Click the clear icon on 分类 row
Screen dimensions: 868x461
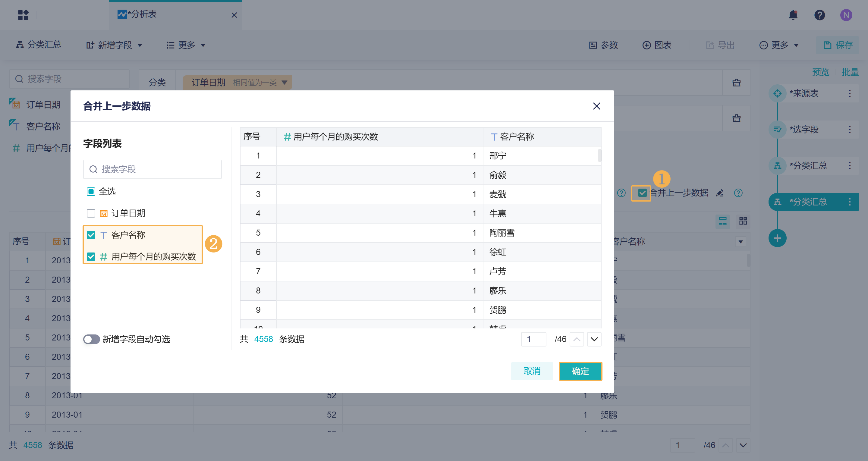(x=736, y=83)
